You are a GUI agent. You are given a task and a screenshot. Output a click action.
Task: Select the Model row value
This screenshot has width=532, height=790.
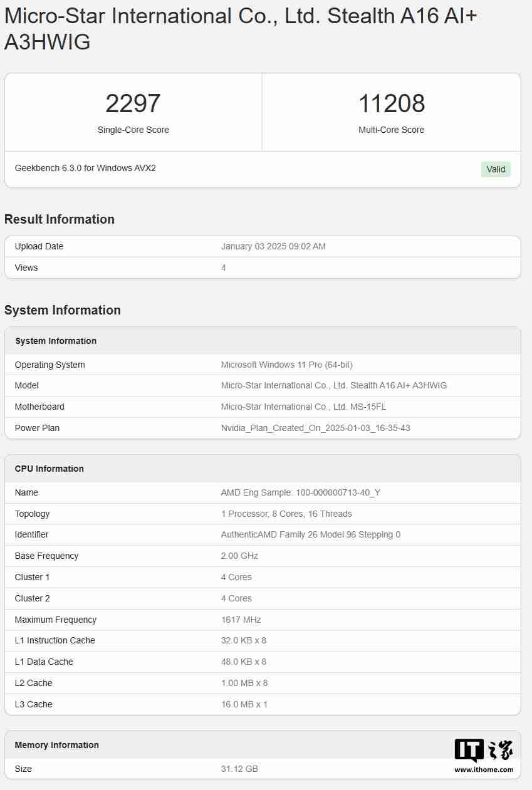[x=334, y=385]
